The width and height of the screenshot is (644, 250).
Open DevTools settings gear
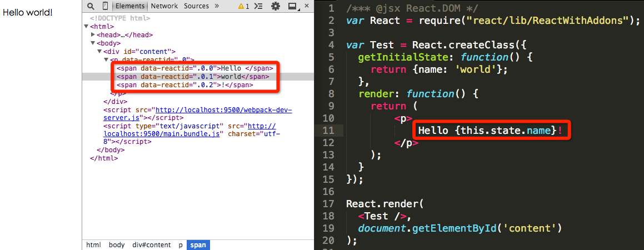pyautogui.click(x=275, y=6)
